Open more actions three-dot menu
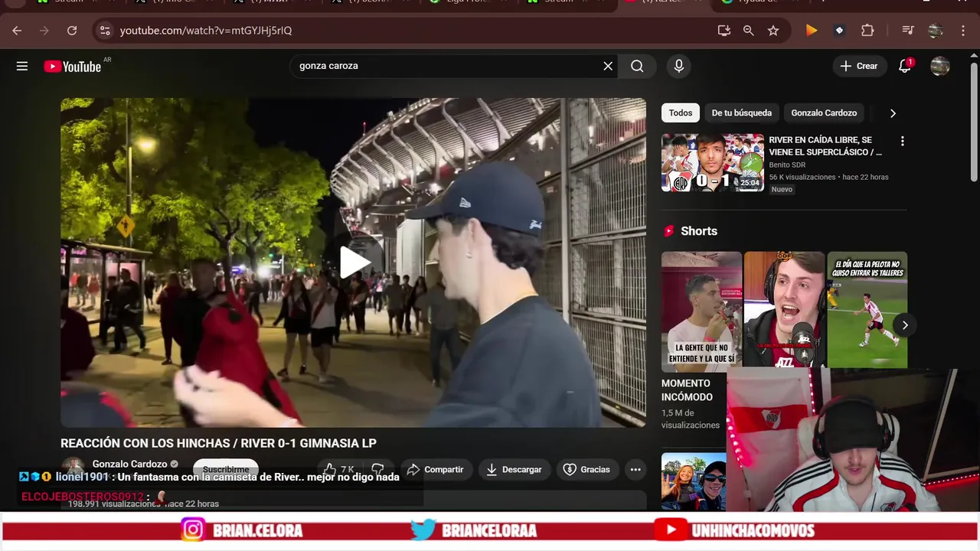 (x=635, y=469)
